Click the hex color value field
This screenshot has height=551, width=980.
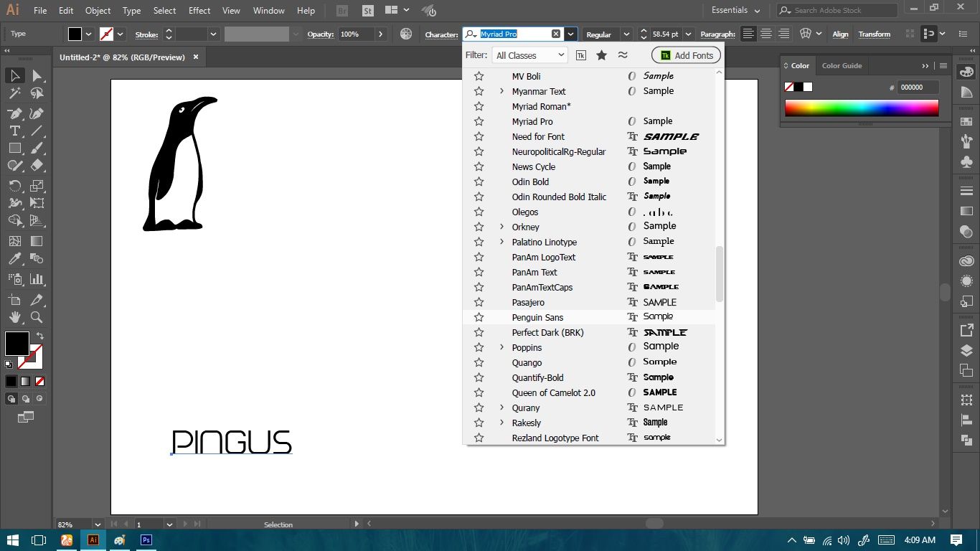click(918, 87)
